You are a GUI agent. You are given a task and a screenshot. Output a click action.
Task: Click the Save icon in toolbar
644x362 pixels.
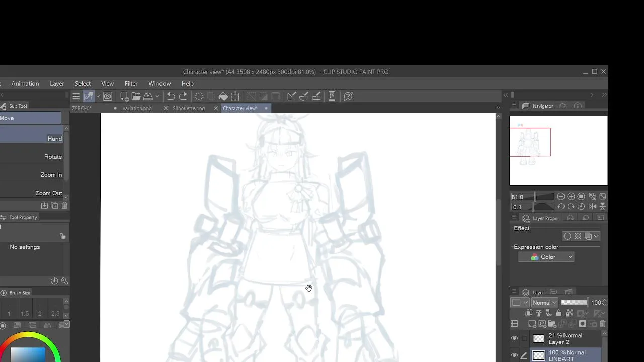(148, 96)
